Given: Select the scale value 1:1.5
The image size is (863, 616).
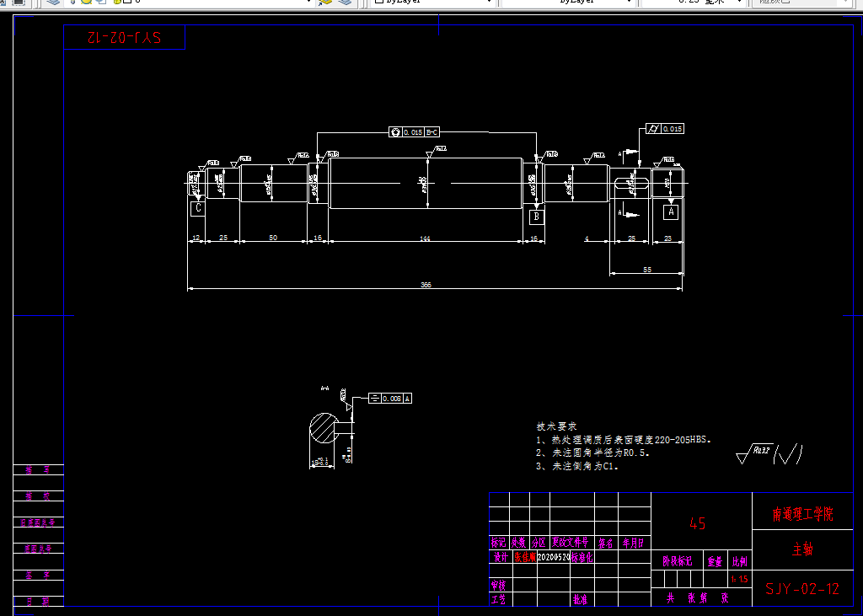Looking at the screenshot, I should [740, 579].
